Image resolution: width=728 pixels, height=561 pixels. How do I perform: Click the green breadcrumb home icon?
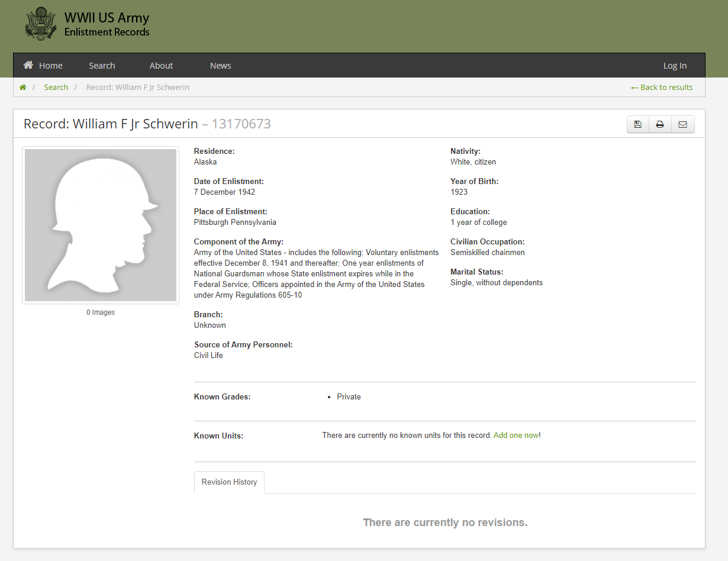(x=23, y=88)
